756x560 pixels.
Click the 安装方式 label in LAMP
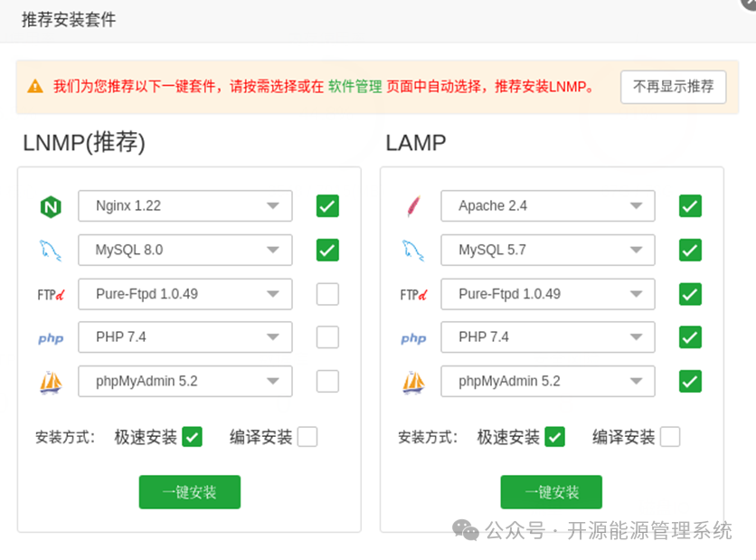click(x=428, y=438)
